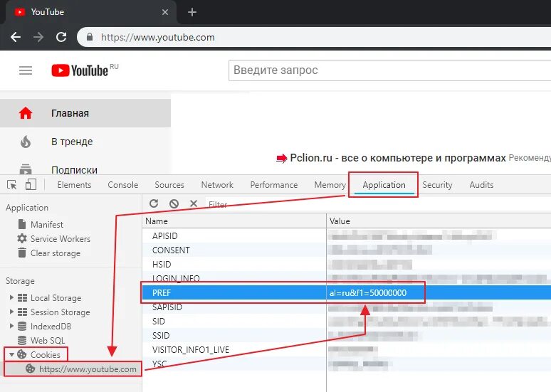
Task: Toggle the device toolbar icon
Action: [x=31, y=184]
